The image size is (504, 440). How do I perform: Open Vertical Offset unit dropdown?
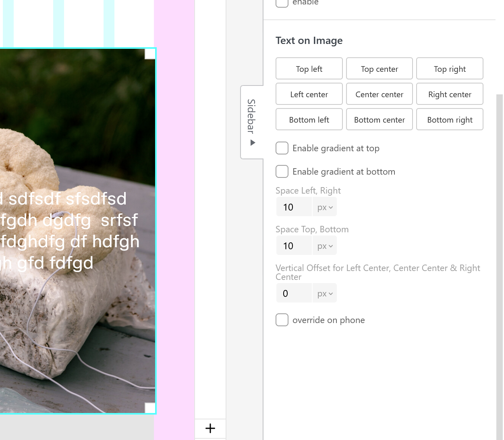click(325, 294)
